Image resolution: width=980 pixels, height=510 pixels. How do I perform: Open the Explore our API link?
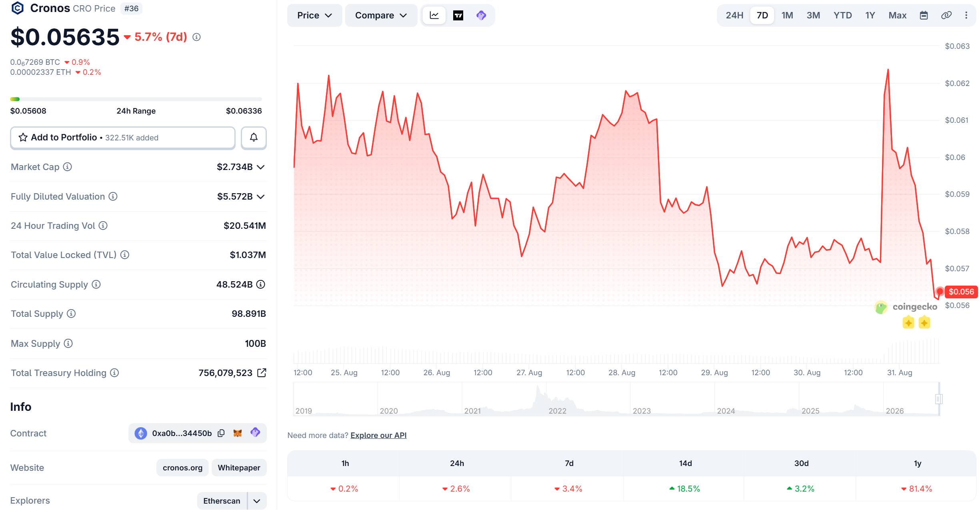click(x=378, y=435)
